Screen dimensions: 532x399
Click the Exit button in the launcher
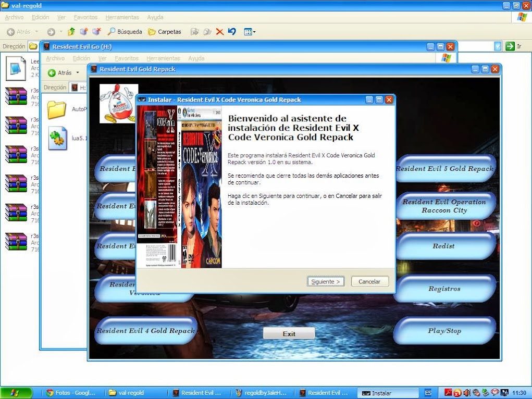(x=289, y=333)
